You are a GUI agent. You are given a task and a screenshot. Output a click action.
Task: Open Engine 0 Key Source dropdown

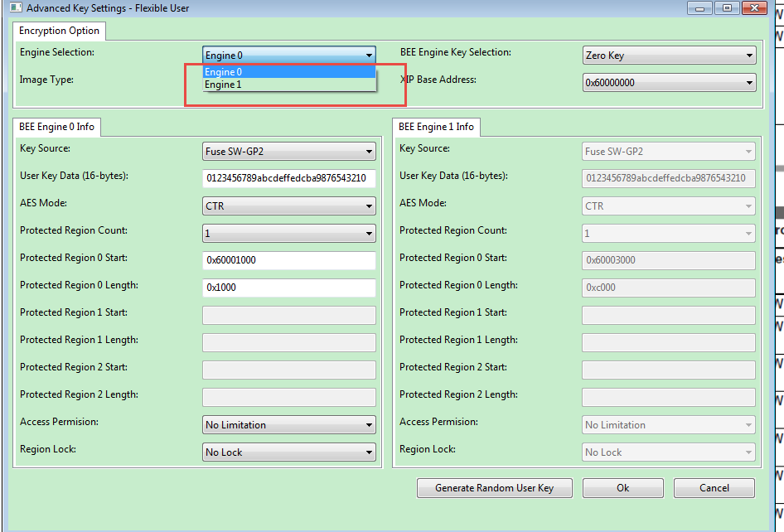click(289, 151)
